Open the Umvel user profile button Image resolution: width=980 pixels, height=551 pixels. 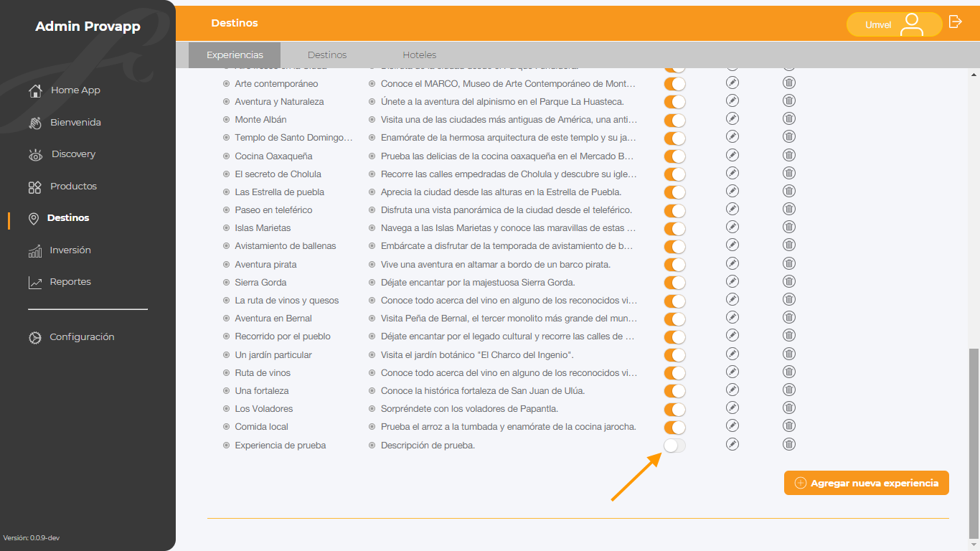tap(894, 24)
